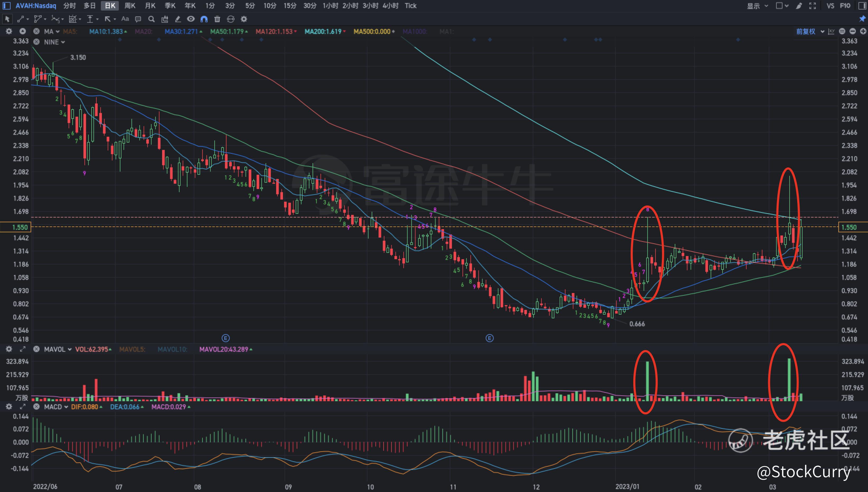Toggle drawings visibility eye icon

(191, 19)
